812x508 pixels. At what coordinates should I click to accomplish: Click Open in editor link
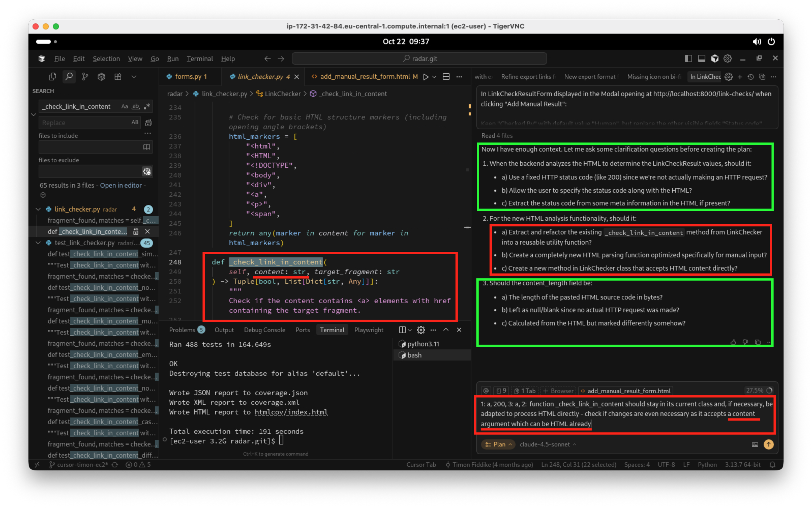[121, 185]
